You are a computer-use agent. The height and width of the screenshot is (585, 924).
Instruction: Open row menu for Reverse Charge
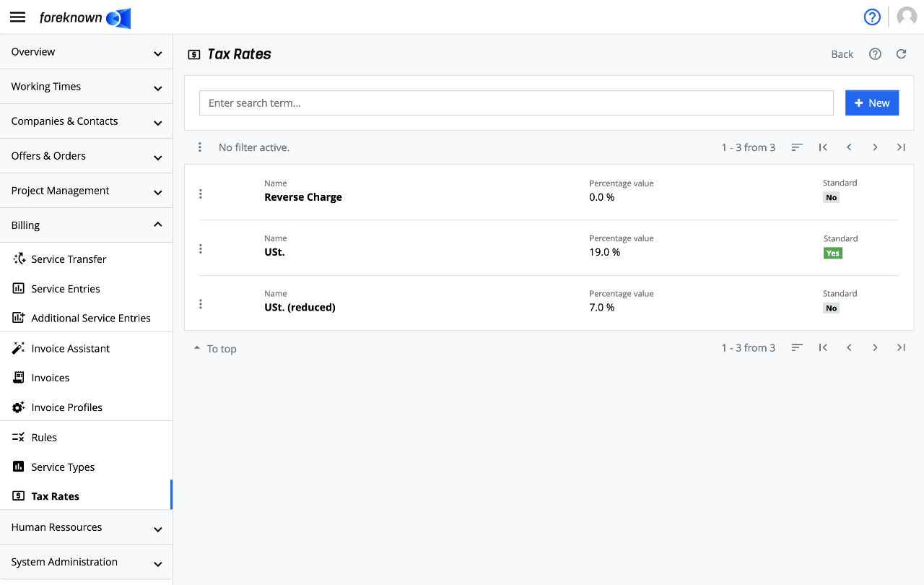coord(201,194)
